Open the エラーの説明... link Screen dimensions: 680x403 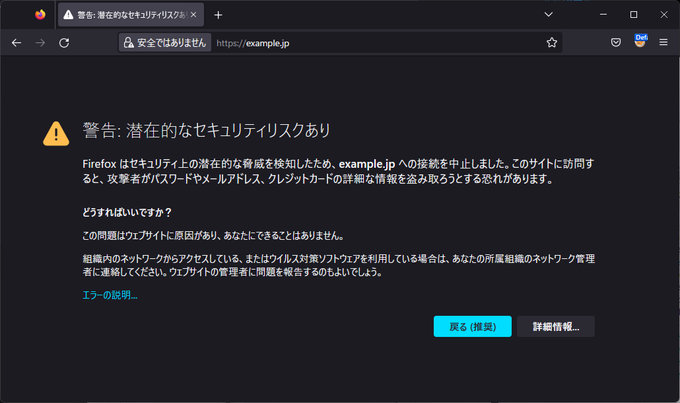pos(110,295)
